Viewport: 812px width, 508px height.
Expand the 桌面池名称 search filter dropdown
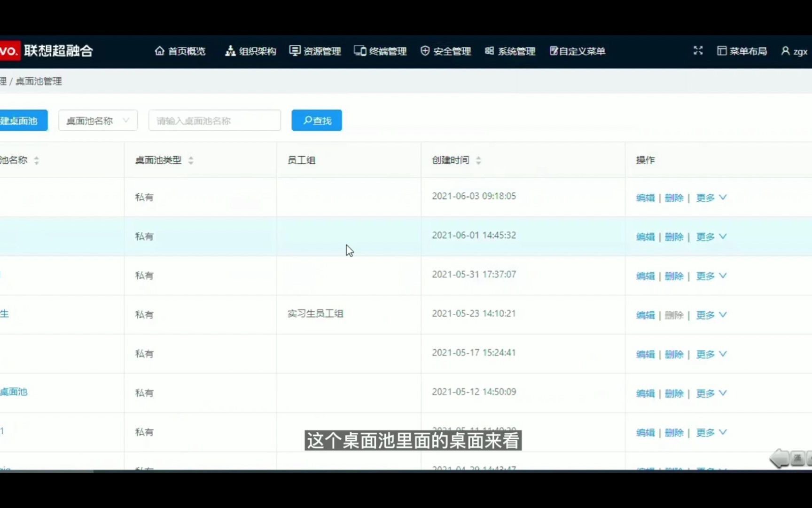coord(98,120)
